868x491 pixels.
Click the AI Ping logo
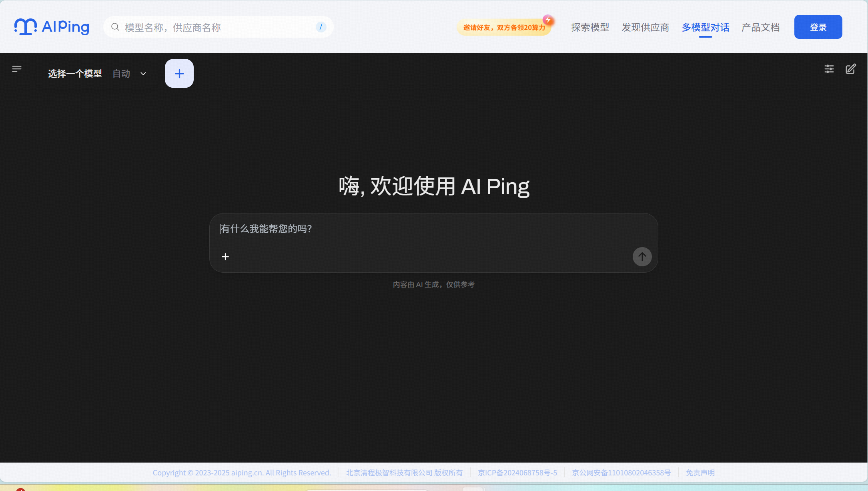tap(51, 26)
